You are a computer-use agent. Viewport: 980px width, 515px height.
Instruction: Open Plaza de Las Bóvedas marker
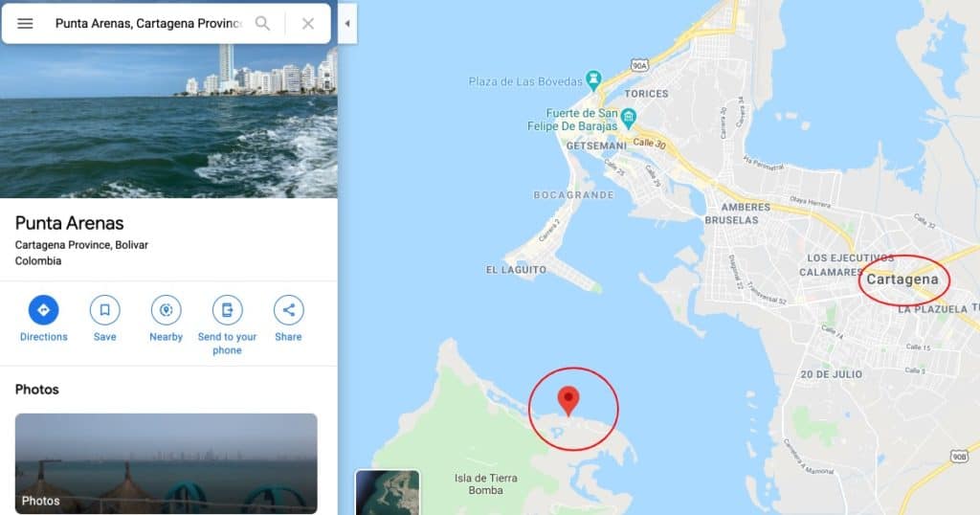pyautogui.click(x=593, y=79)
